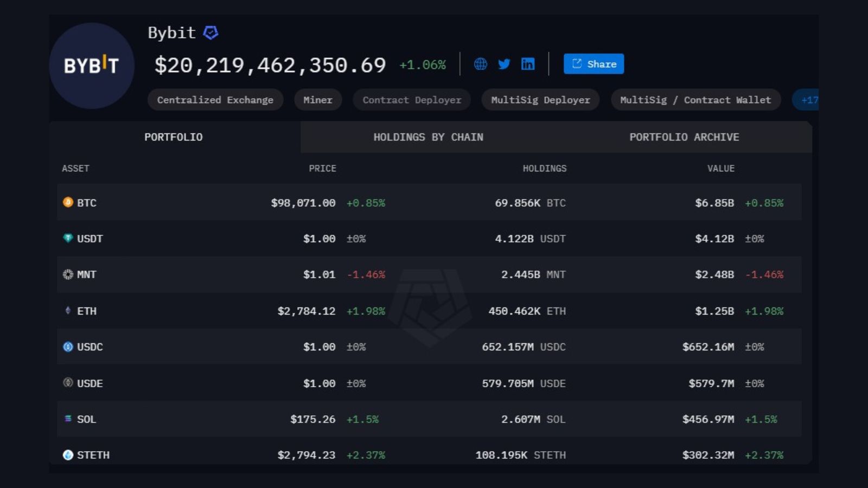This screenshot has height=488, width=868.
Task: Click the BTC price $98,071.00
Action: pyautogui.click(x=303, y=203)
